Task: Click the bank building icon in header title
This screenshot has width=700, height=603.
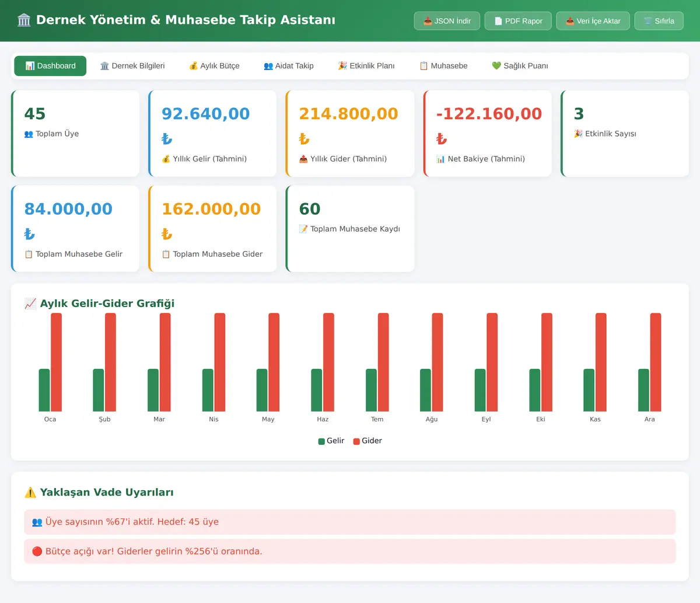Action: pyautogui.click(x=24, y=20)
